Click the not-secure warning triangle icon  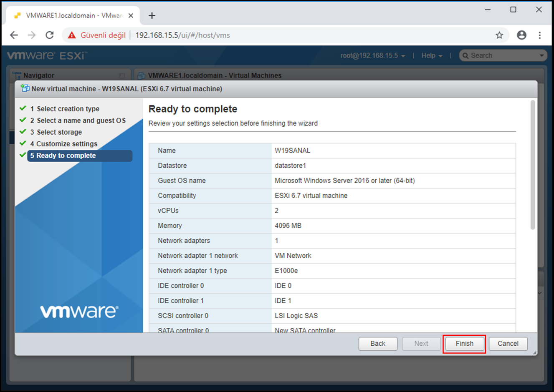click(x=72, y=35)
